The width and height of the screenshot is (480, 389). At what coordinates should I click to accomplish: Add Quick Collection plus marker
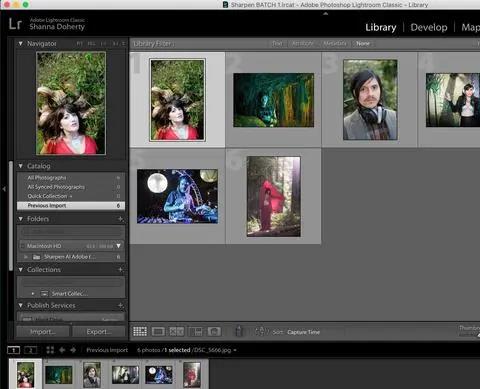(x=71, y=196)
